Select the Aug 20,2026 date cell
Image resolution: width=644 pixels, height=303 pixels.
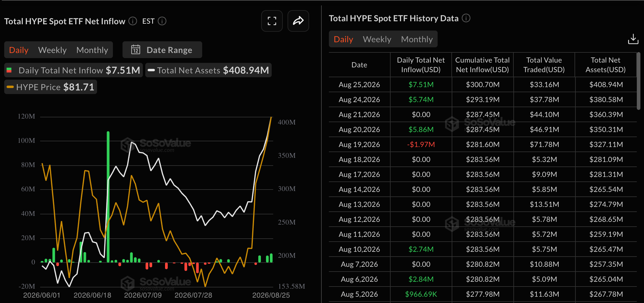pos(359,129)
